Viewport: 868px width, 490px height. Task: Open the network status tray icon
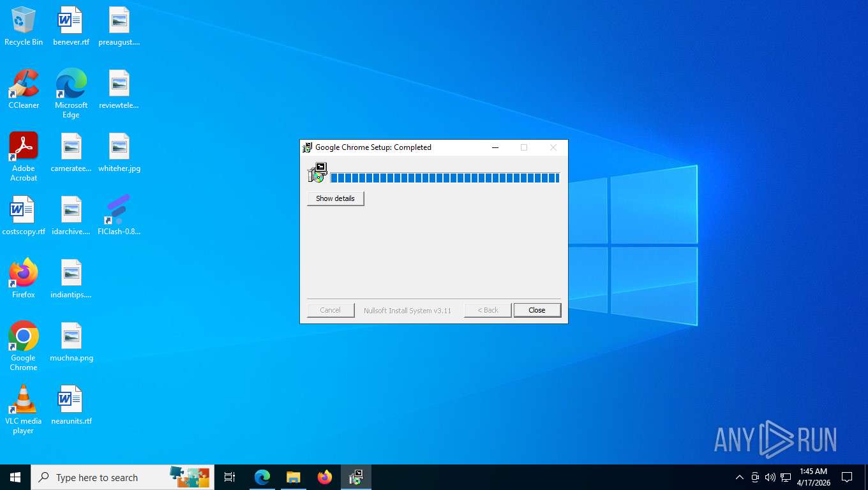coord(786,477)
